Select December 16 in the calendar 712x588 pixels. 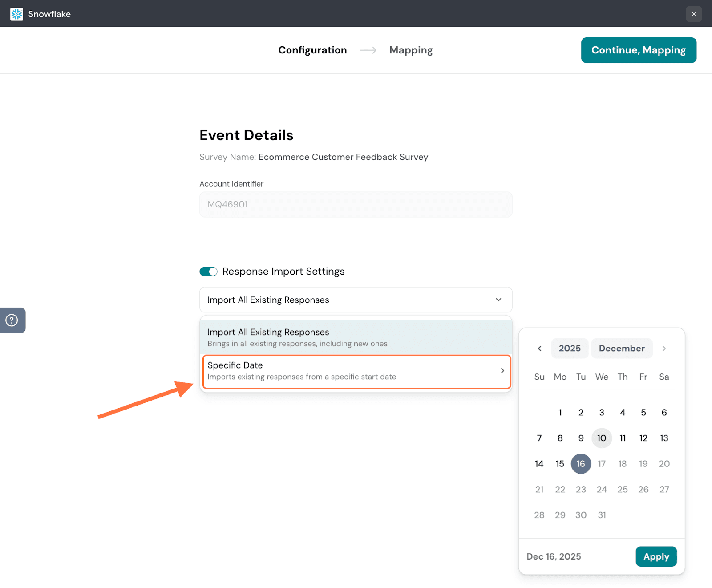[581, 464]
